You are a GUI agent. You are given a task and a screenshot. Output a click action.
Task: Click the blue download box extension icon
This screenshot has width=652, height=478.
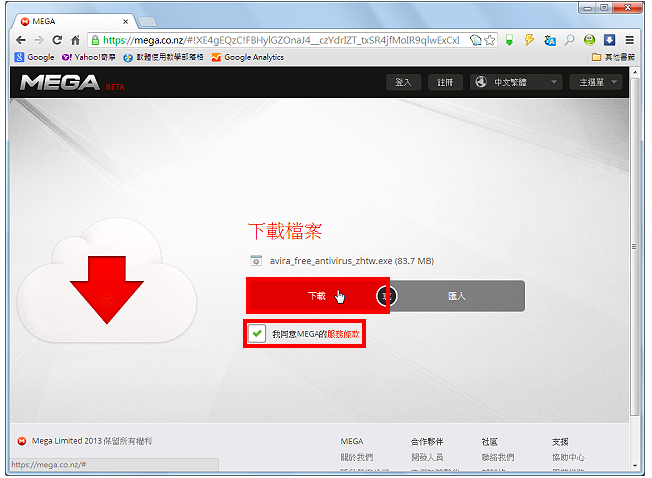tap(609, 40)
